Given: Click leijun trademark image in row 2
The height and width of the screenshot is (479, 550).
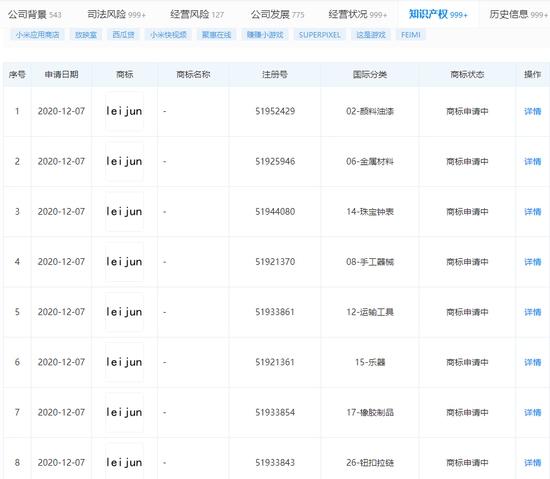Looking at the screenshot, I should (125, 162).
